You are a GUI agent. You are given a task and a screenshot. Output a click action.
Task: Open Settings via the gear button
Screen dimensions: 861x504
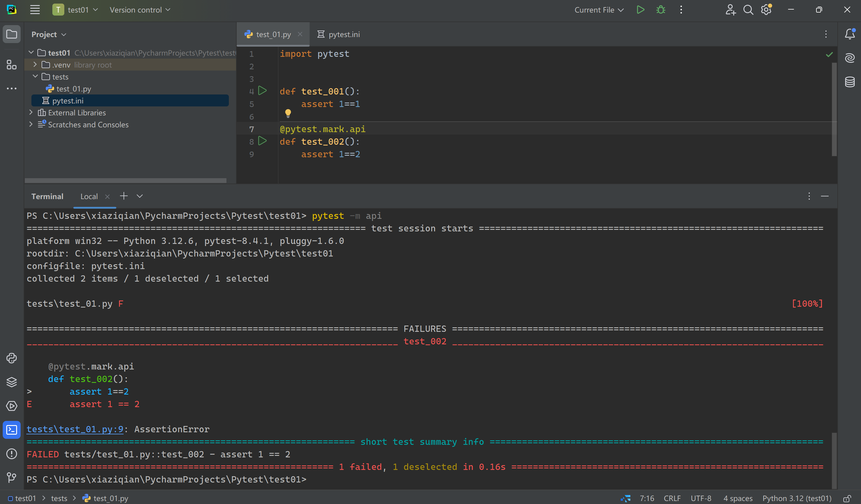[x=766, y=10]
